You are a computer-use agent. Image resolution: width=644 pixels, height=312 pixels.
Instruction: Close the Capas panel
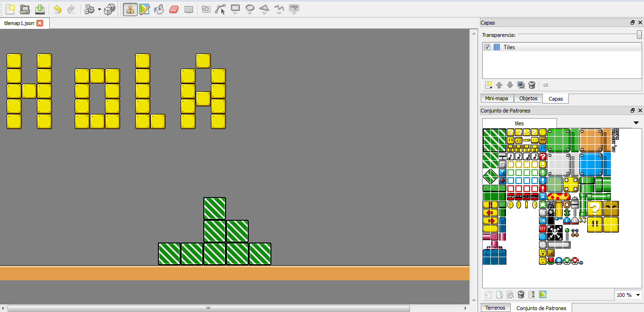tap(640, 23)
